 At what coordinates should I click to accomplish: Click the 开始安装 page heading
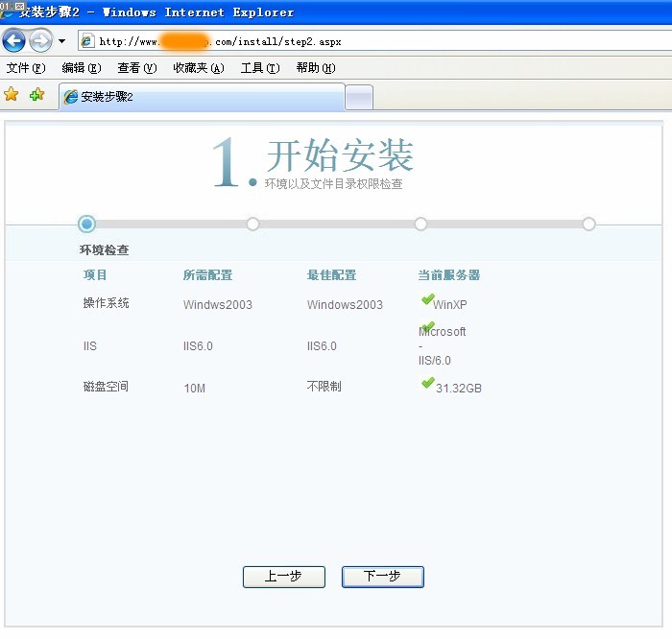340,155
